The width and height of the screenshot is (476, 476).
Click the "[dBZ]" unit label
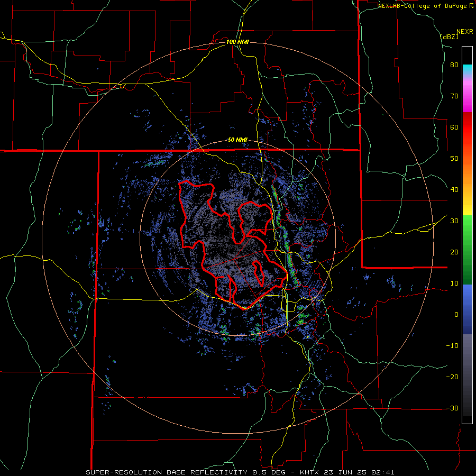coord(449,36)
